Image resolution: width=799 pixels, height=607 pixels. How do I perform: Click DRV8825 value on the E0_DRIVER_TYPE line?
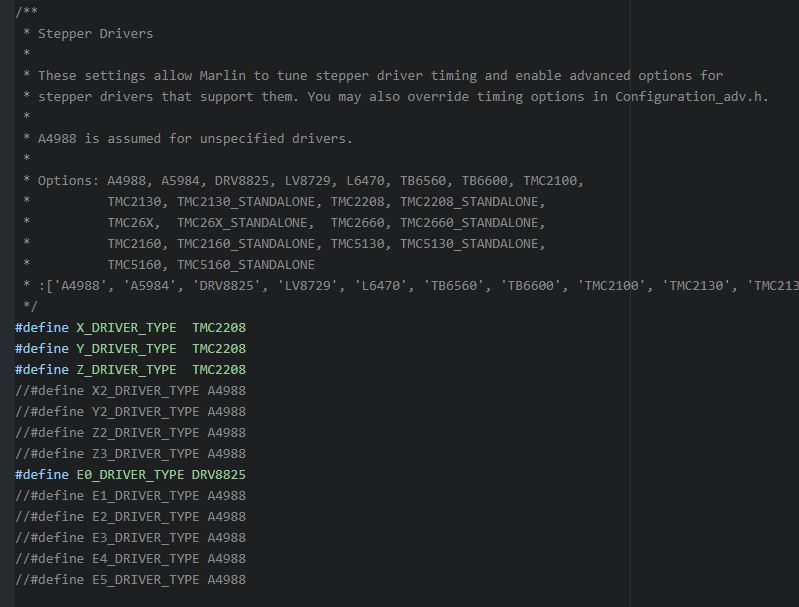pos(218,474)
